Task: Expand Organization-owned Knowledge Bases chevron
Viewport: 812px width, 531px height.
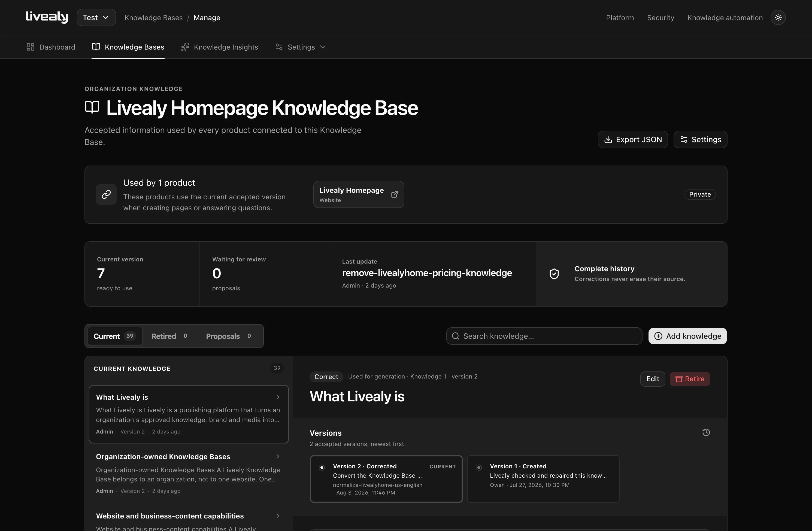Action: coord(278,456)
